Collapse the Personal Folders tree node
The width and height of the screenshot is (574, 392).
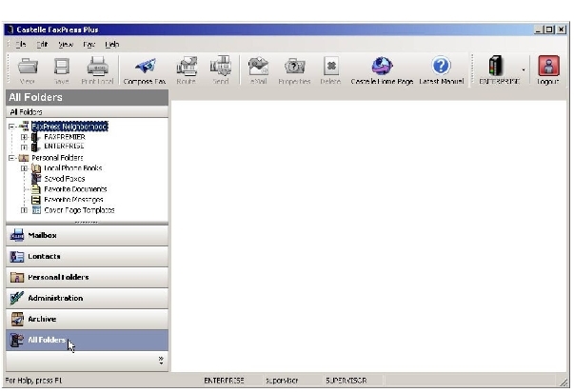coord(11,158)
